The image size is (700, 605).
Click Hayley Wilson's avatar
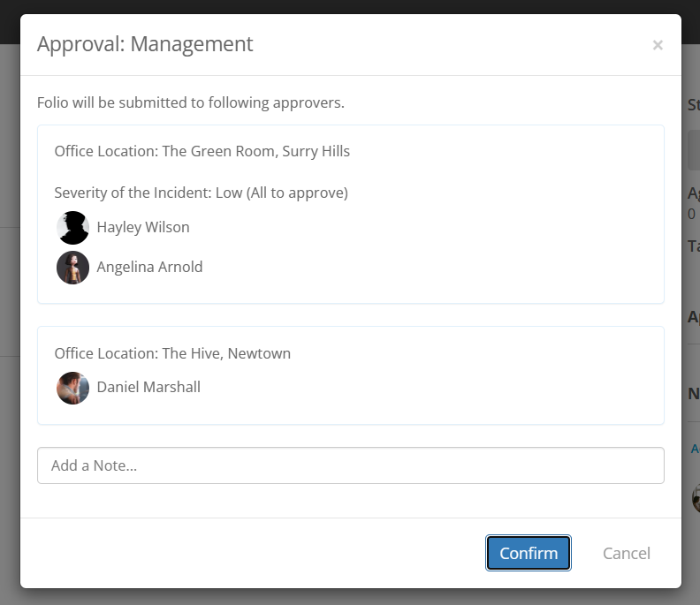coord(72,228)
